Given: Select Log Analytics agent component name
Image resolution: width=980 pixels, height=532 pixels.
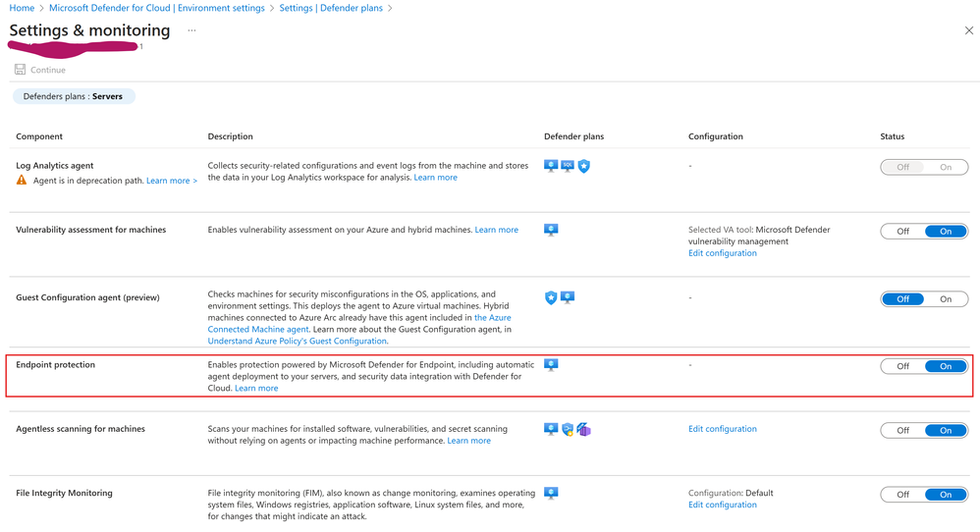Looking at the screenshot, I should (x=54, y=166).
